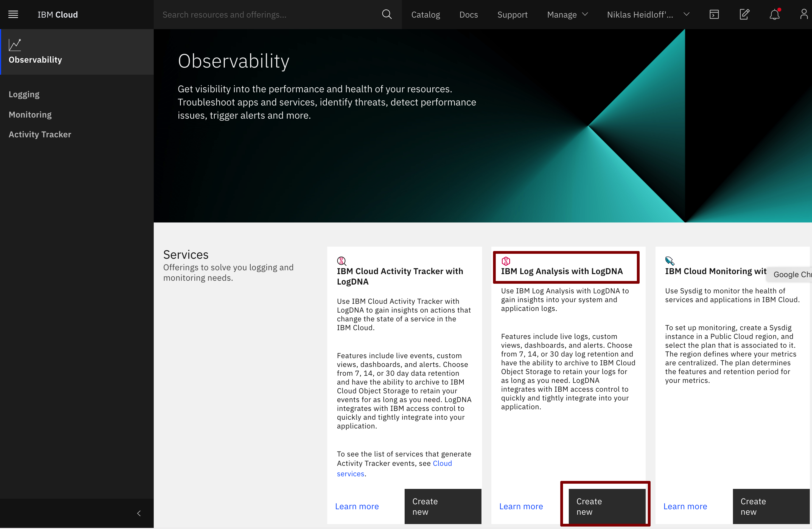Click the Cloud Monitoring card icon
812x529 pixels.
point(670,261)
